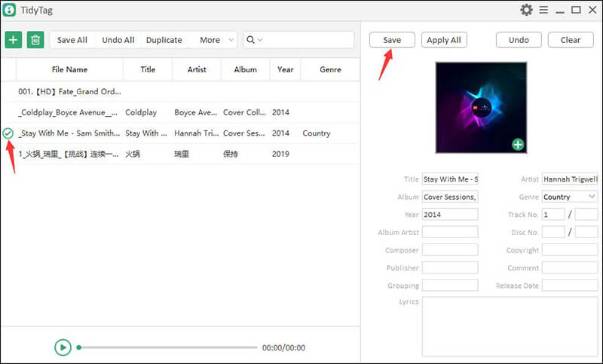Click the 2019 year cell
Screen dimensions: 603x364
[280, 154]
